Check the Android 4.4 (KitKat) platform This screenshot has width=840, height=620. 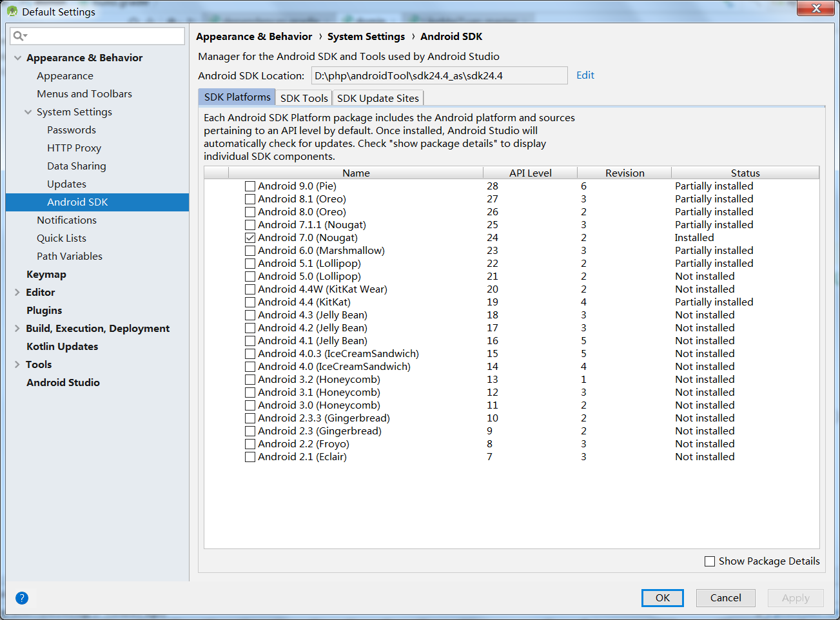coord(250,302)
